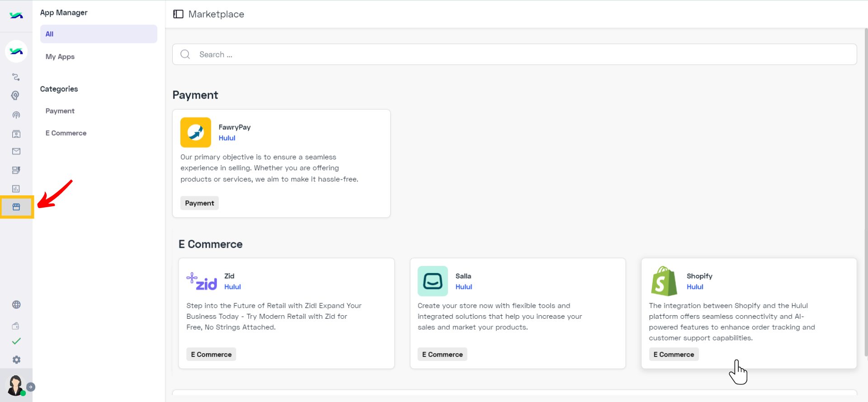Open the wallet icon in sidebar
The height and width of the screenshot is (402, 868).
[x=16, y=326]
